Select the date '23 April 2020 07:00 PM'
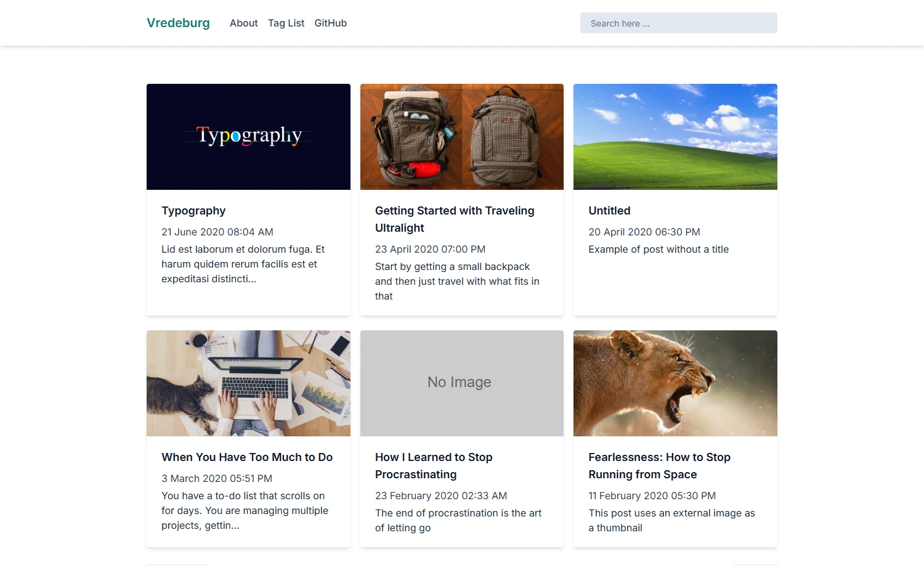Screen dimensions: 924x567 (x=430, y=249)
